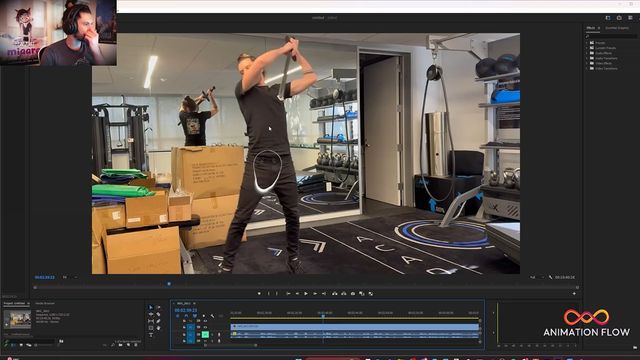The height and width of the screenshot is (360, 640).
Task: Select the Track Select Forward tool
Action: click(158, 307)
